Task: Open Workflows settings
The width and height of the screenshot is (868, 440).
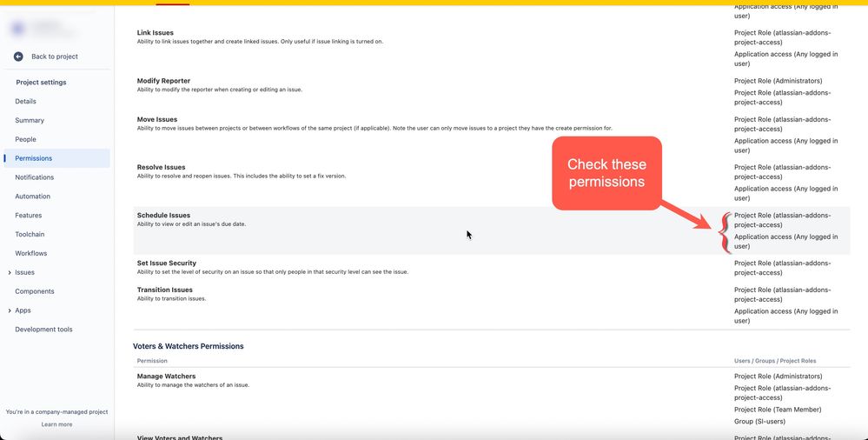Action: (x=31, y=253)
